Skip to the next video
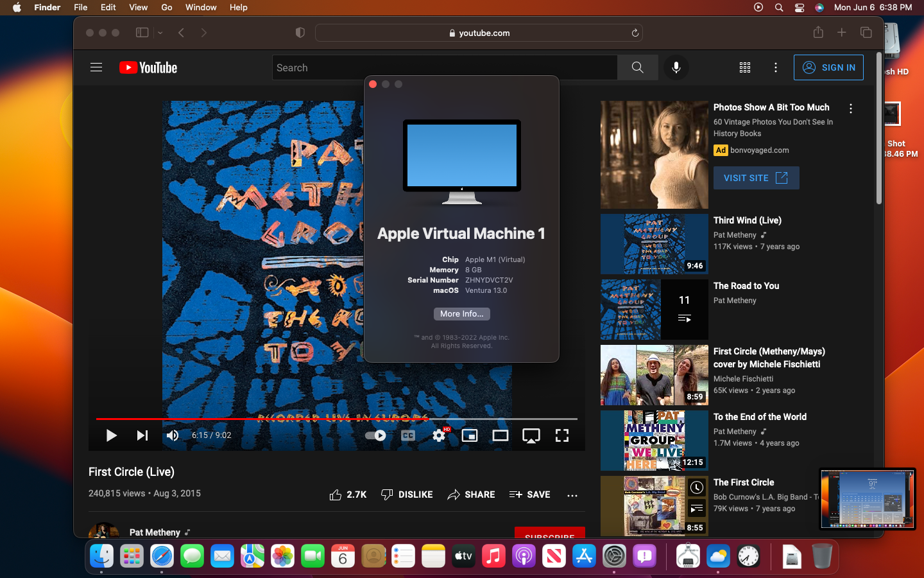Image resolution: width=924 pixels, height=578 pixels. point(142,435)
